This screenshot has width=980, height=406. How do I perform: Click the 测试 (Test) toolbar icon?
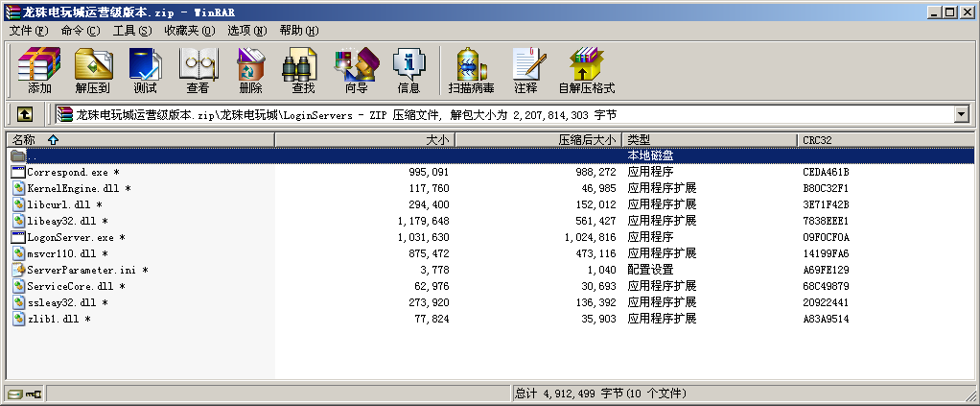pyautogui.click(x=145, y=71)
